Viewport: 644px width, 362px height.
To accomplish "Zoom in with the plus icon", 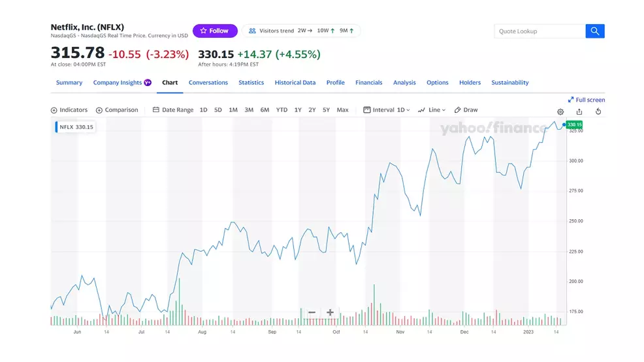I will click(x=330, y=312).
